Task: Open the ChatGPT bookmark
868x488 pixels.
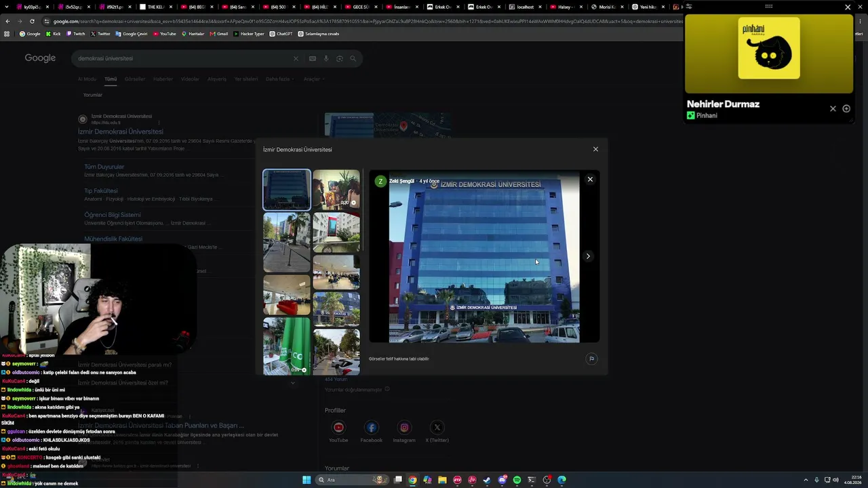Action: coord(281,34)
